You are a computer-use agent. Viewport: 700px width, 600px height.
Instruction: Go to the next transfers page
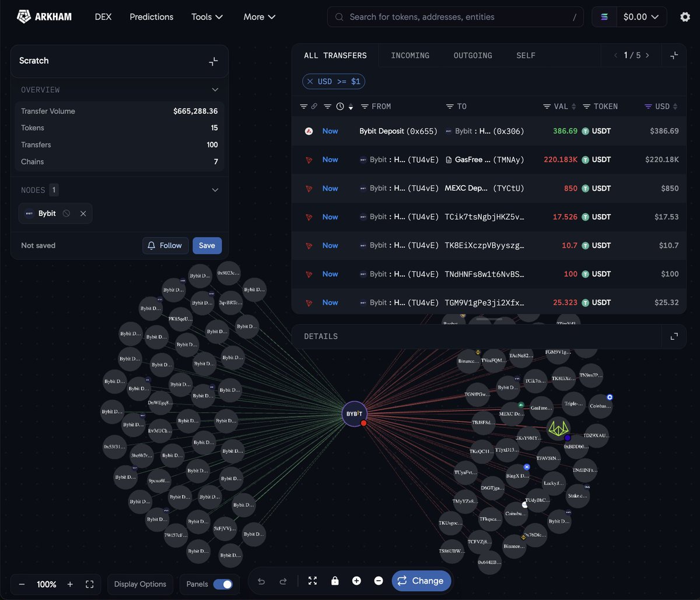point(647,55)
